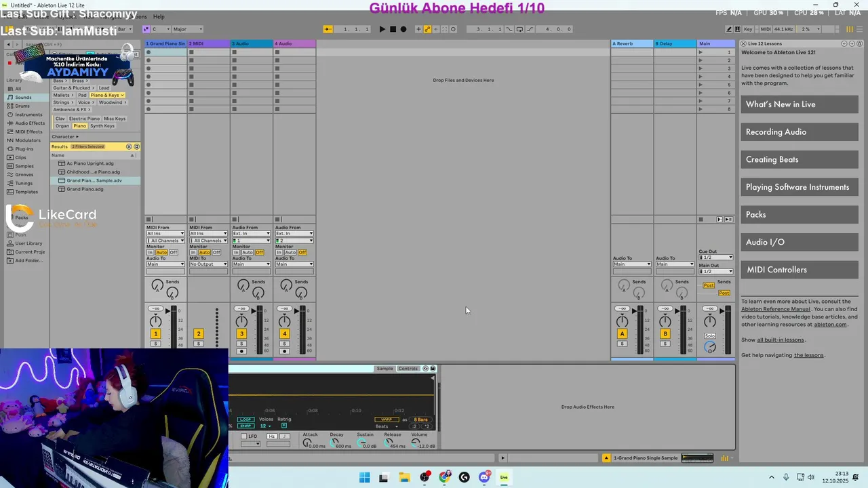The image size is (868, 488).
Task: Toggle the MIDI Arrangement Overdub plus button
Action: point(418,29)
